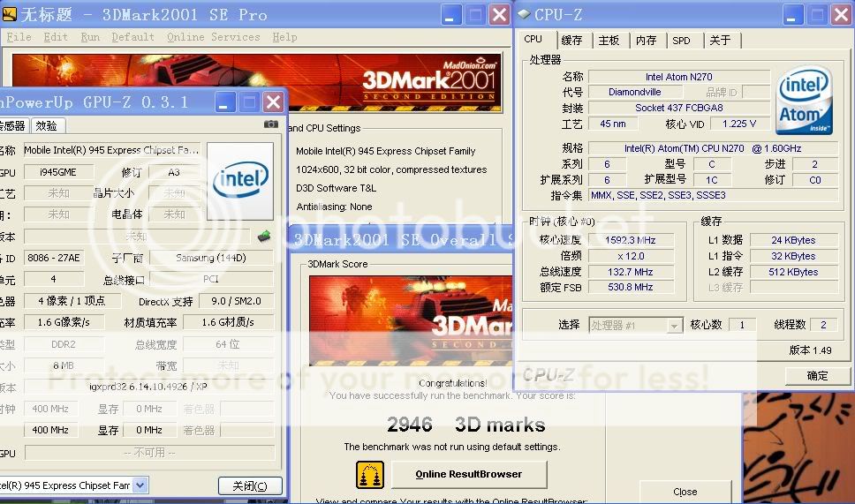Click the technology value 45 nm
This screenshot has width=855, height=504.
(613, 124)
